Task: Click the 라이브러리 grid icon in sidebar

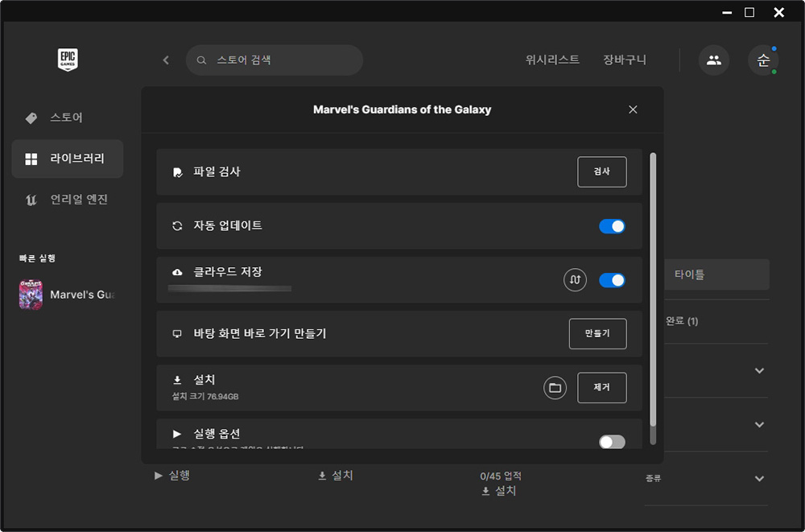Action: (x=31, y=159)
